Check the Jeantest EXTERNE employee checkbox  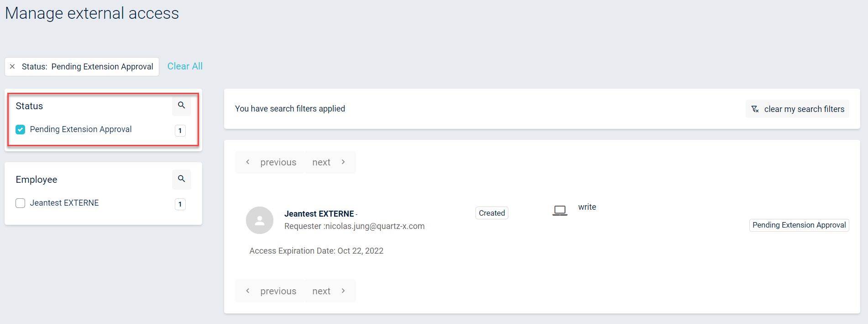(x=21, y=203)
